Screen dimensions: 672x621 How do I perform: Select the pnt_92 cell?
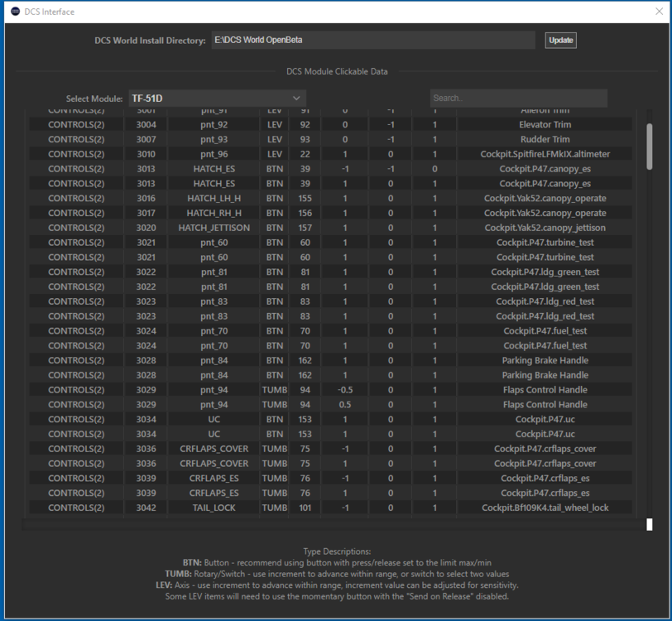click(x=214, y=125)
